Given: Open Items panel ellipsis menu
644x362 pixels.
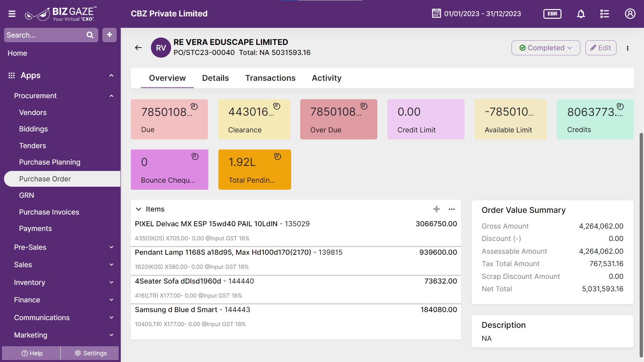Looking at the screenshot, I should point(452,209).
